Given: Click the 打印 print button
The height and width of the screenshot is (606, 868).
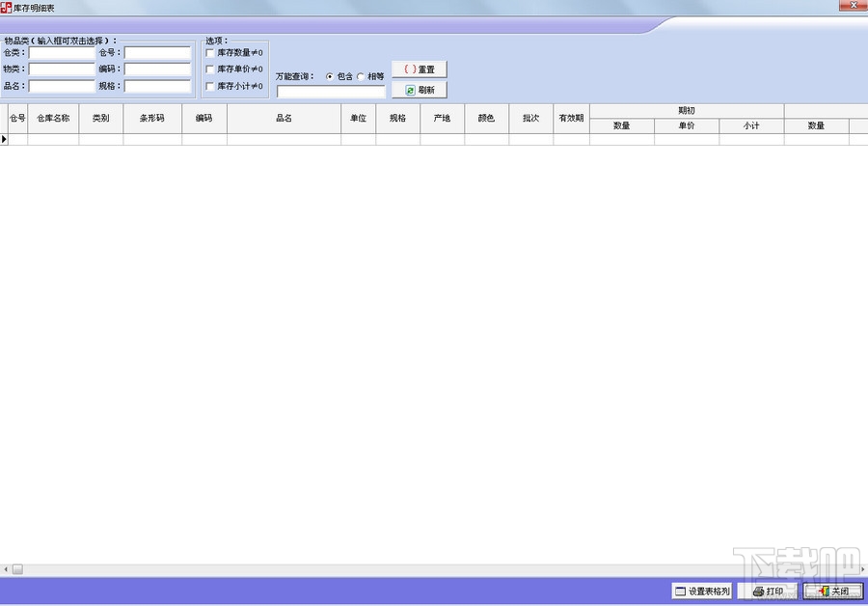Looking at the screenshot, I should coord(768,592).
